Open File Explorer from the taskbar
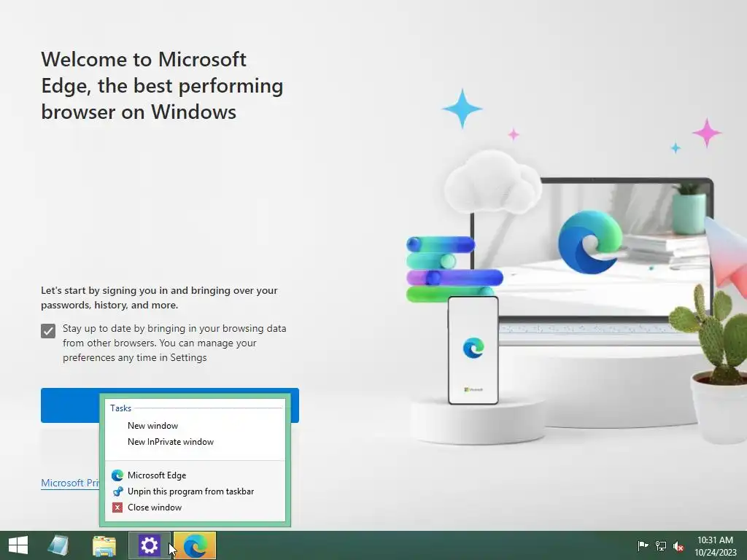The width and height of the screenshot is (747, 560). click(x=104, y=545)
